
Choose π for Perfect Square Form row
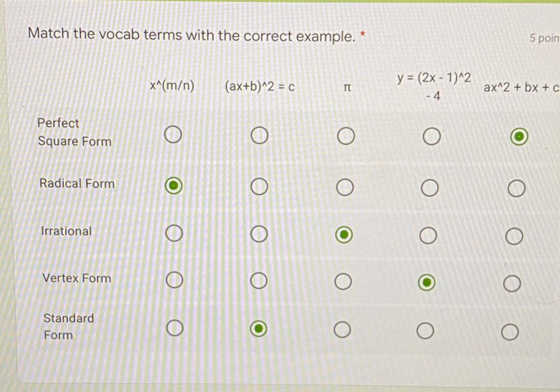click(x=345, y=137)
